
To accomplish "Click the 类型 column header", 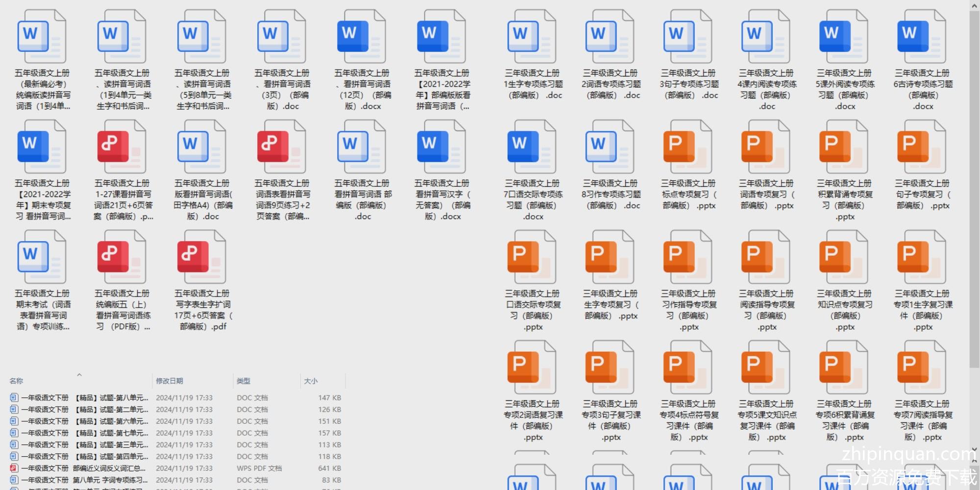I will 244,381.
